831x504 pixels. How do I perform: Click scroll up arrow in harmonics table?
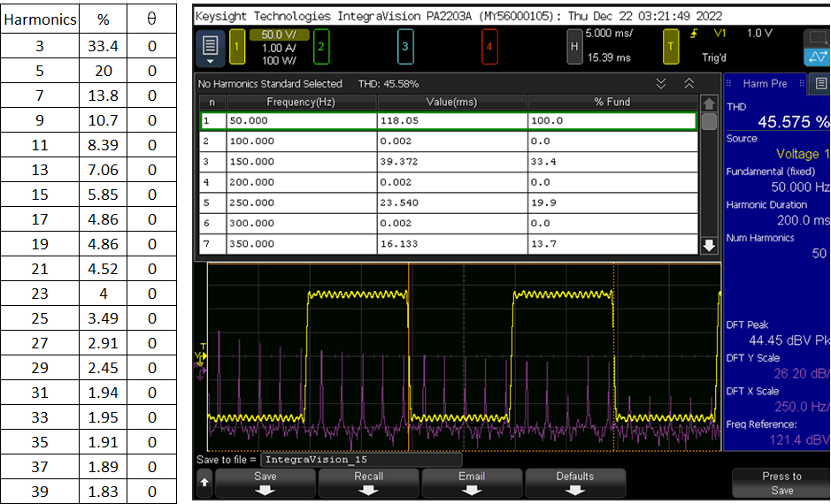709,103
